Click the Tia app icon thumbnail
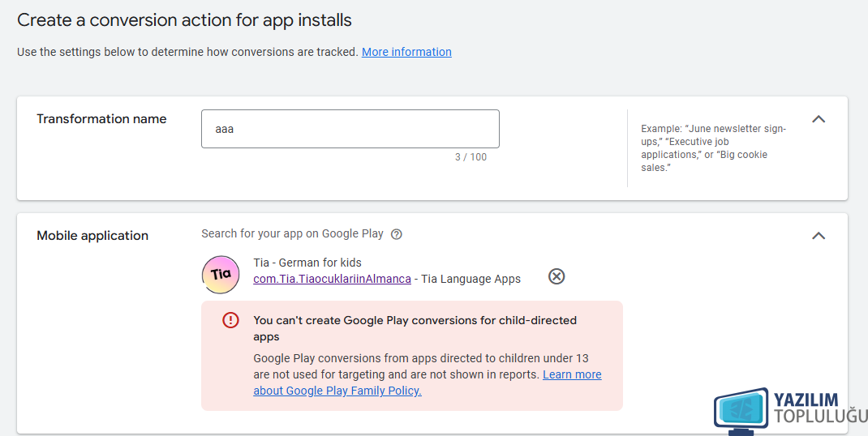Viewport: 868px width, 436px height. 221,275
